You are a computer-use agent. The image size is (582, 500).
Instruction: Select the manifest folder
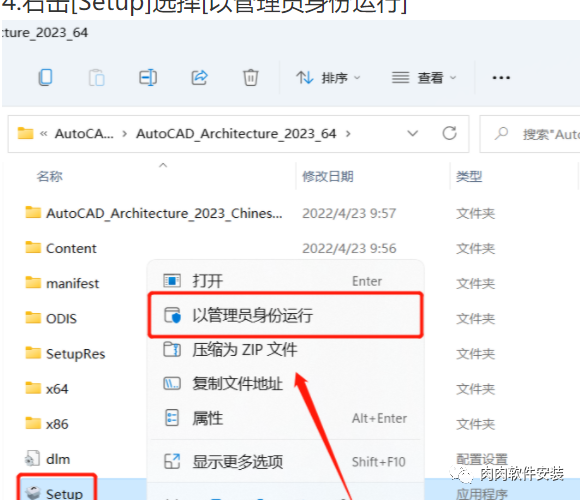pyautogui.click(x=72, y=284)
